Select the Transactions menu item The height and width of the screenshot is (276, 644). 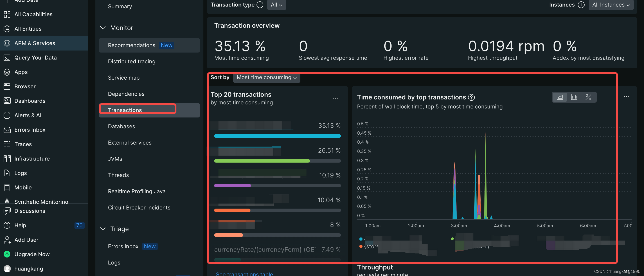point(124,110)
